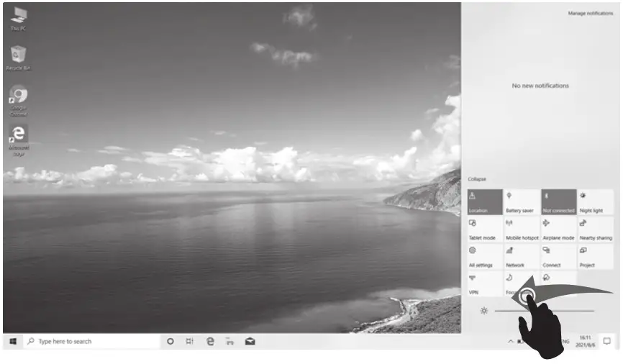Open All settings from action center
The width and height of the screenshot is (623, 364).
485,257
